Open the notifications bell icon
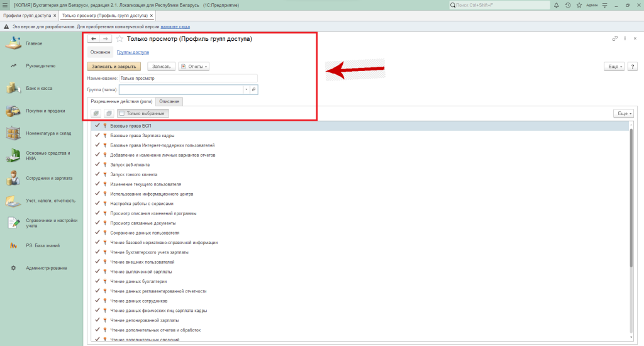 pos(557,5)
